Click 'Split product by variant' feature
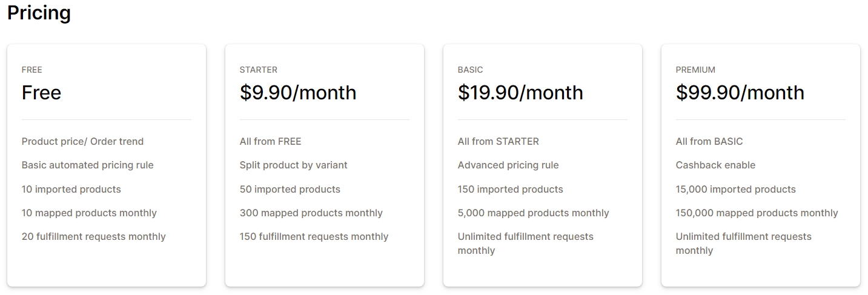Viewport: 868px width, 295px height. (x=293, y=165)
